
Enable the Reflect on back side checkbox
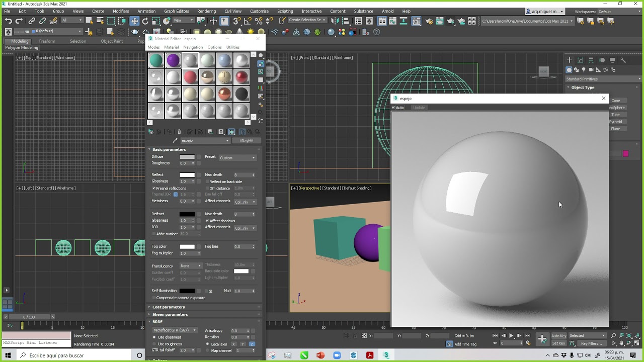click(x=207, y=182)
